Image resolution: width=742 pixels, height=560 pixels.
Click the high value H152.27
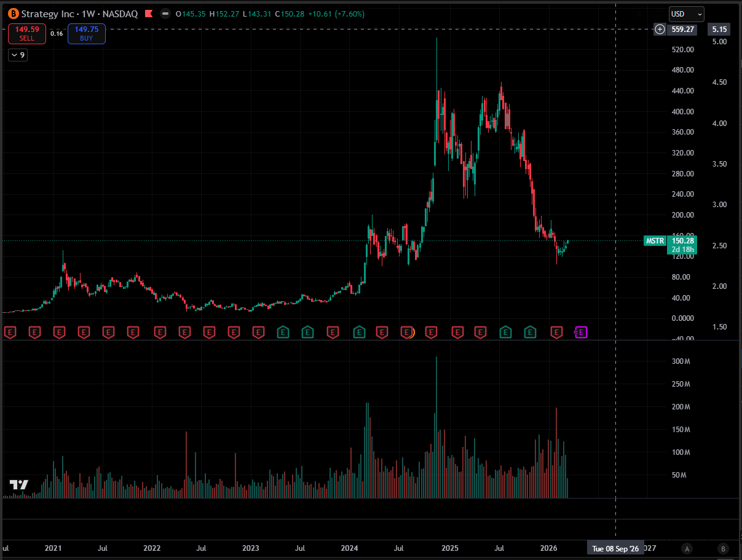point(226,14)
